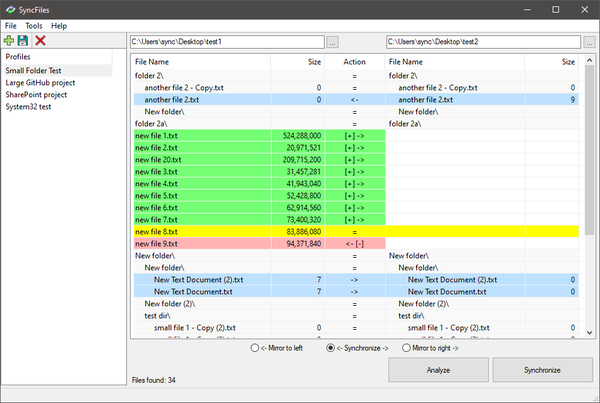Open the Help menu
Viewport: 600px width, 403px height.
click(59, 26)
